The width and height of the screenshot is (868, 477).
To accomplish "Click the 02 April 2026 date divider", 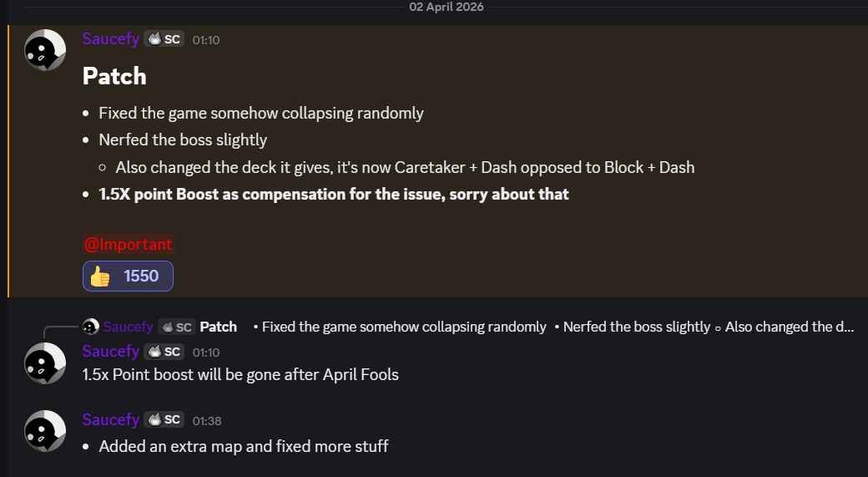I will tap(446, 7).
